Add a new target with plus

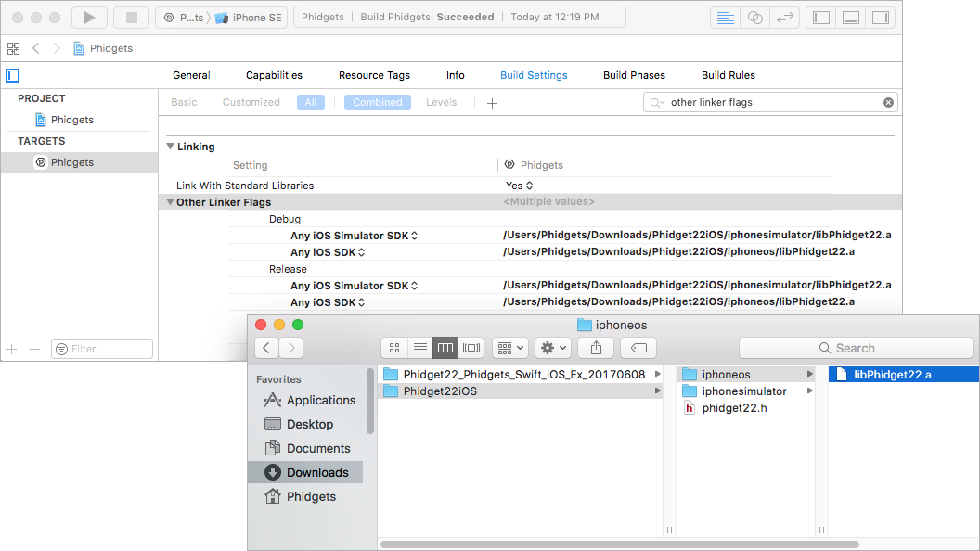click(x=12, y=349)
